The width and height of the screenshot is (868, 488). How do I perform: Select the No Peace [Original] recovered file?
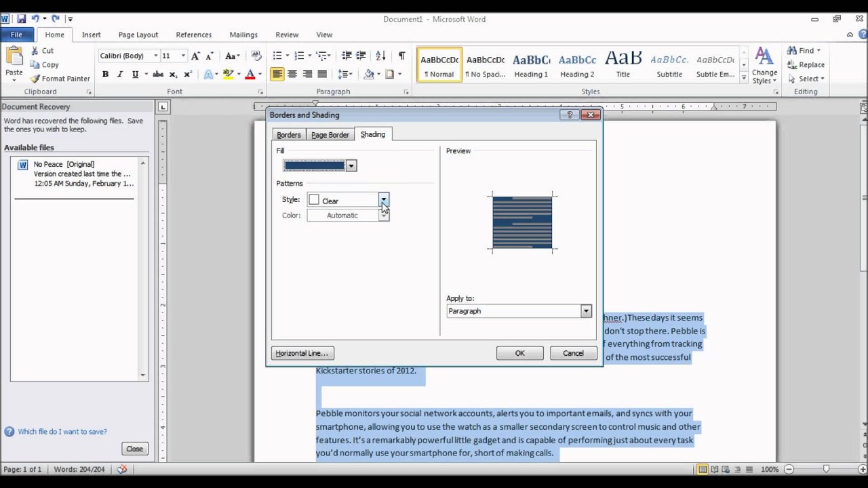[75, 174]
